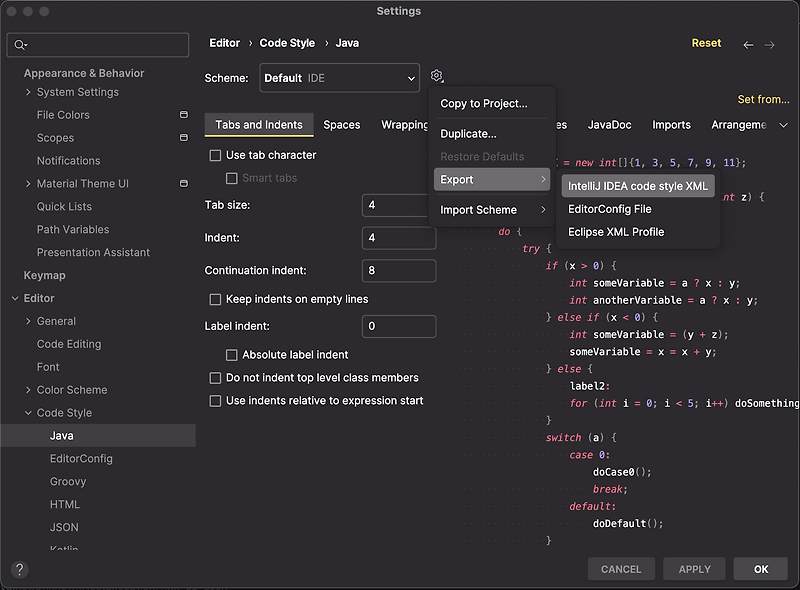This screenshot has height=590, width=800.
Task: Click the tab overflow chevron after Arrangement
Action: click(x=782, y=124)
